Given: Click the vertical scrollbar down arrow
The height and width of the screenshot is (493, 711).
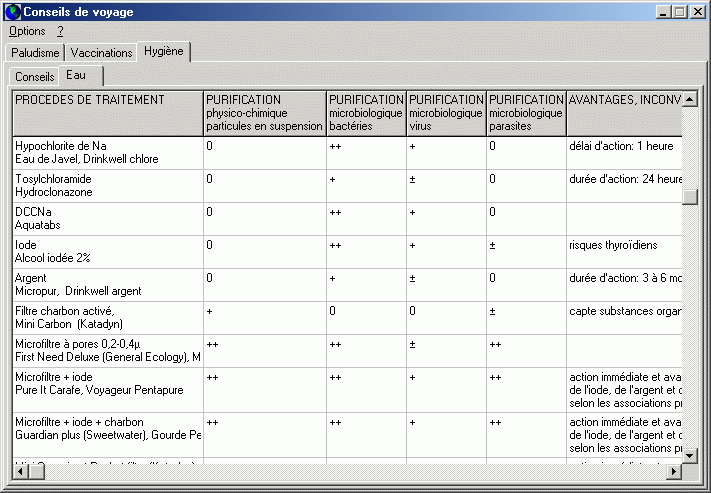Looking at the screenshot, I should click(x=690, y=455).
